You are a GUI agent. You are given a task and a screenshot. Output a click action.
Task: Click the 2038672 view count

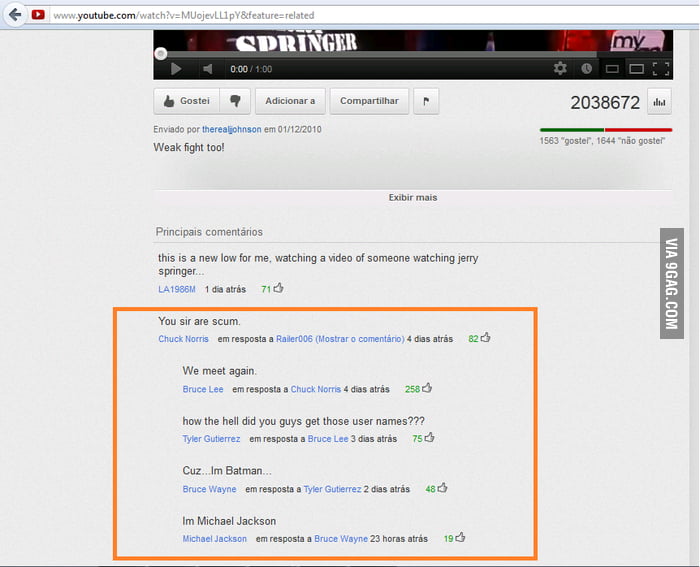(605, 103)
